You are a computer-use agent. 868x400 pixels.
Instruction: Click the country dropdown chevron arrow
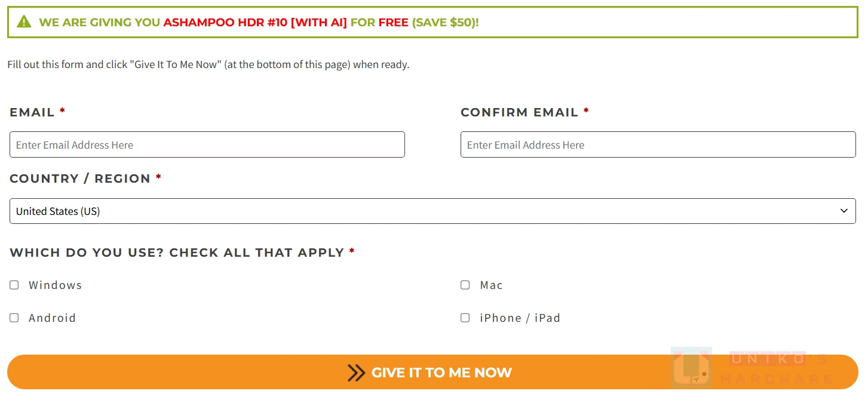click(x=844, y=211)
